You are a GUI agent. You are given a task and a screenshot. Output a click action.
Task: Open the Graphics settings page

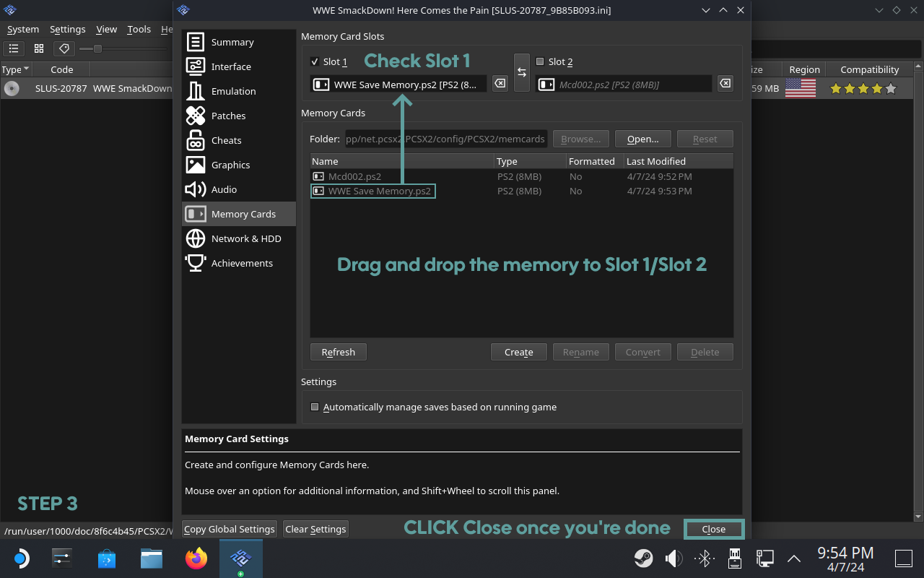click(x=230, y=165)
